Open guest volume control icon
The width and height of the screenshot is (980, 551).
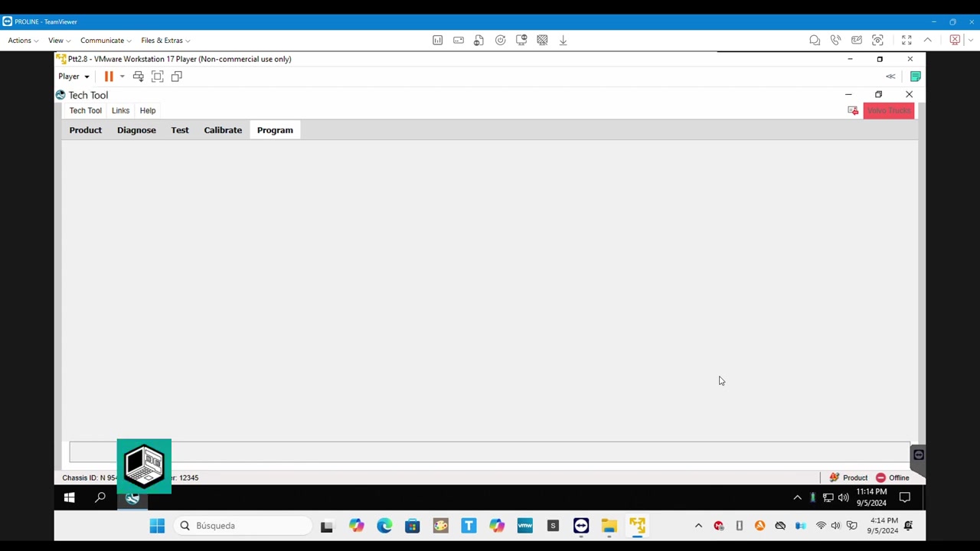point(843,498)
